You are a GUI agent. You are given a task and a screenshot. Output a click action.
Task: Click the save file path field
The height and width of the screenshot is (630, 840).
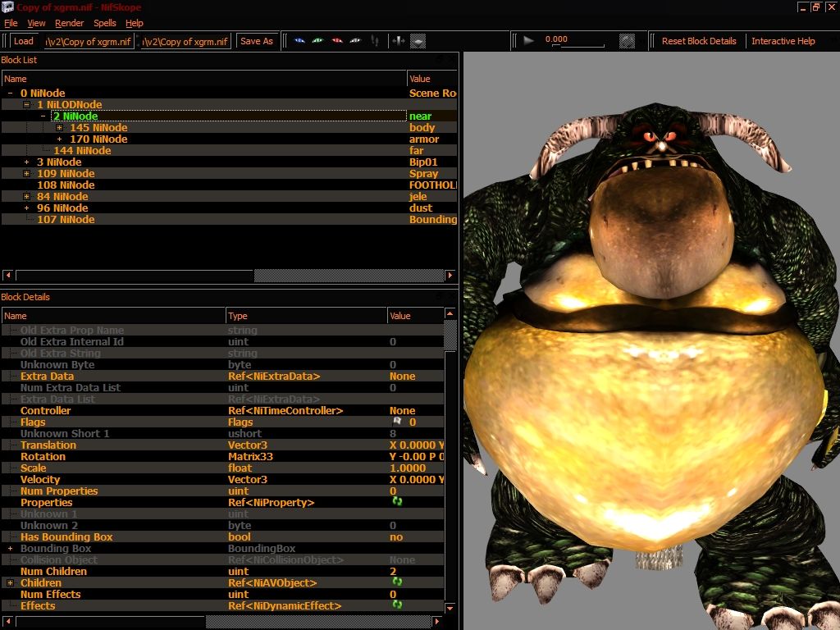click(185, 41)
